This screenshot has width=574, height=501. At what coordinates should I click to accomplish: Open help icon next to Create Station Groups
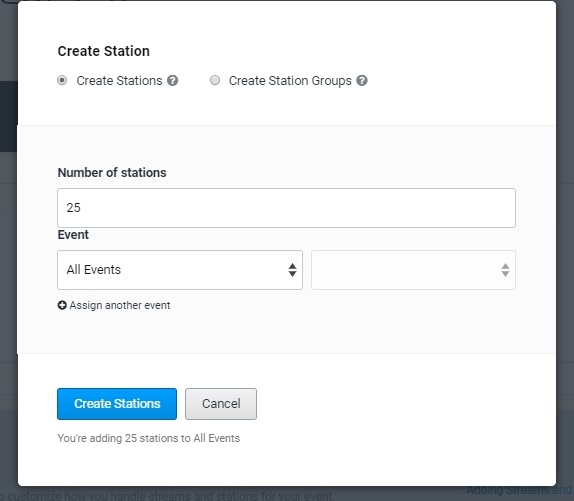362,81
